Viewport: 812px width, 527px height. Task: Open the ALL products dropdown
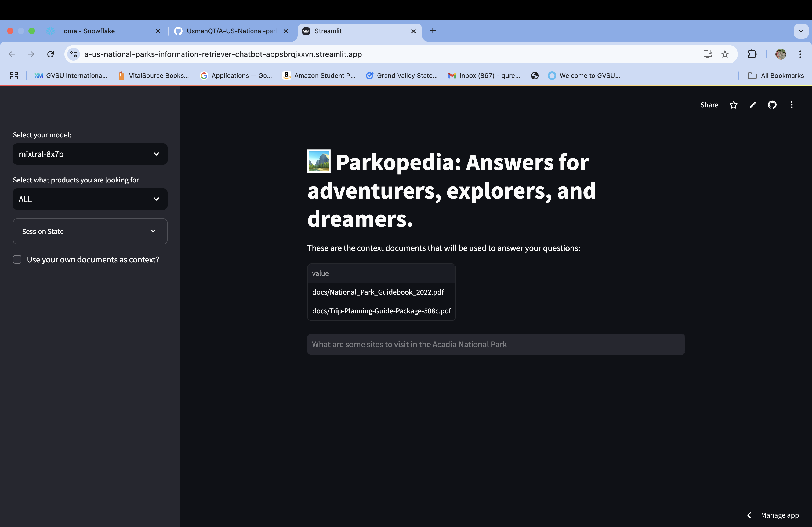(90, 199)
